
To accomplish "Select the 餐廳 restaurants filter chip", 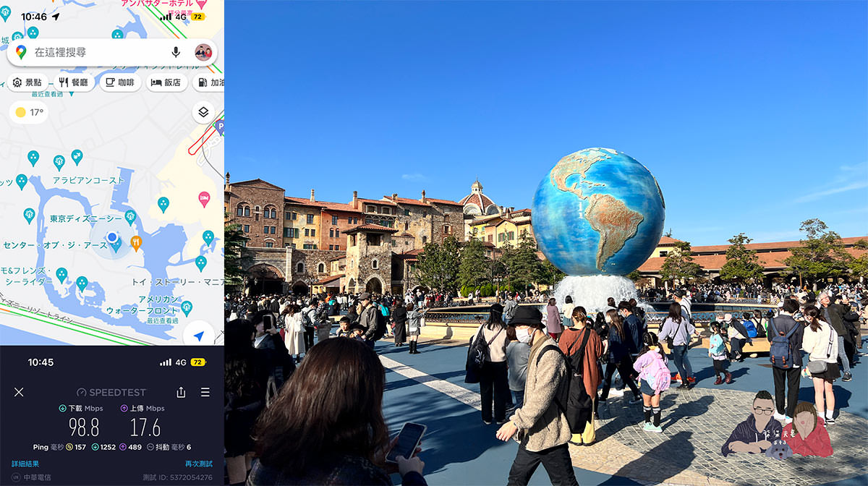I will 74,82.
